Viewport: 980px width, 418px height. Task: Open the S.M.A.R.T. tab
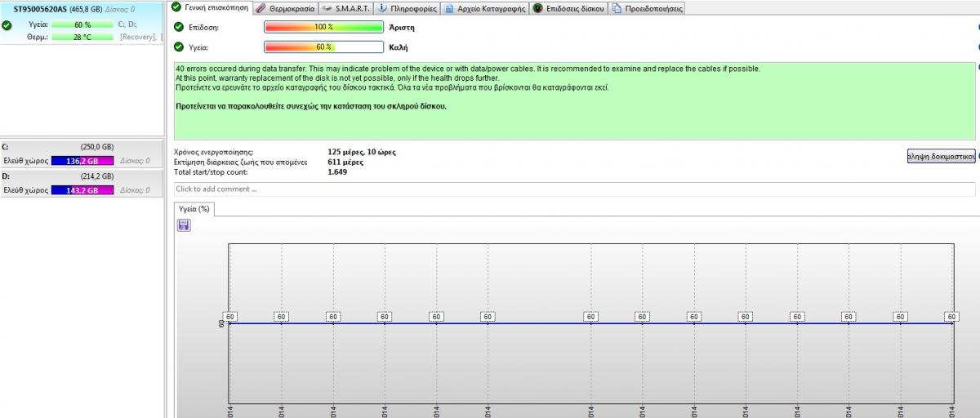pos(345,8)
